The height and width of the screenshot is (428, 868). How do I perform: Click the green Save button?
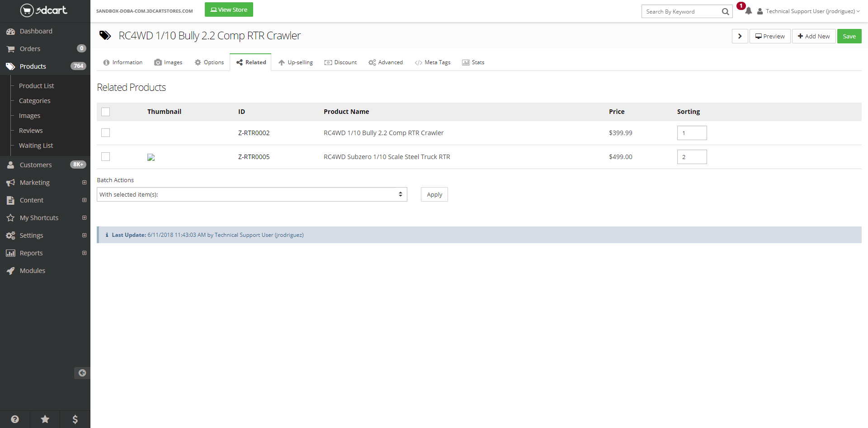849,36
